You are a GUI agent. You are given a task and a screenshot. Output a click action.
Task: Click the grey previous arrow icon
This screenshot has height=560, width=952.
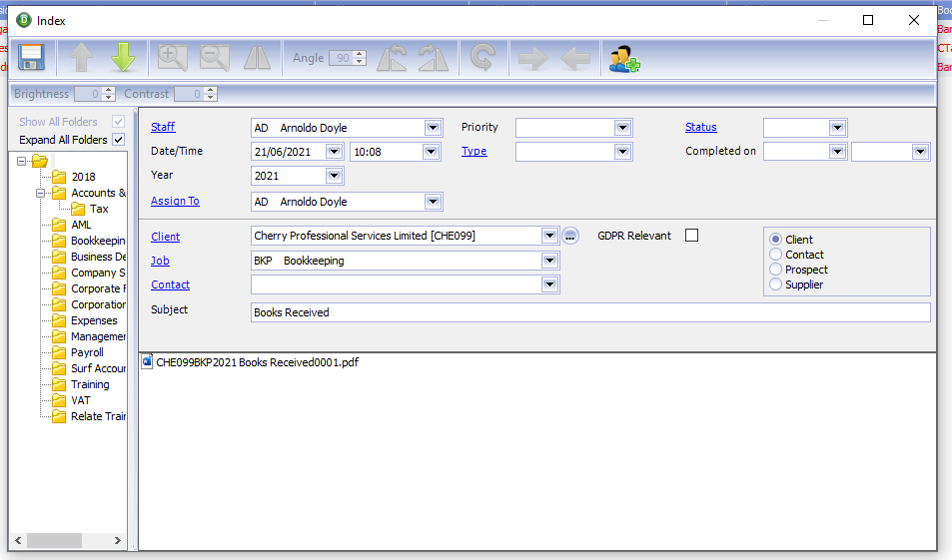[575, 58]
